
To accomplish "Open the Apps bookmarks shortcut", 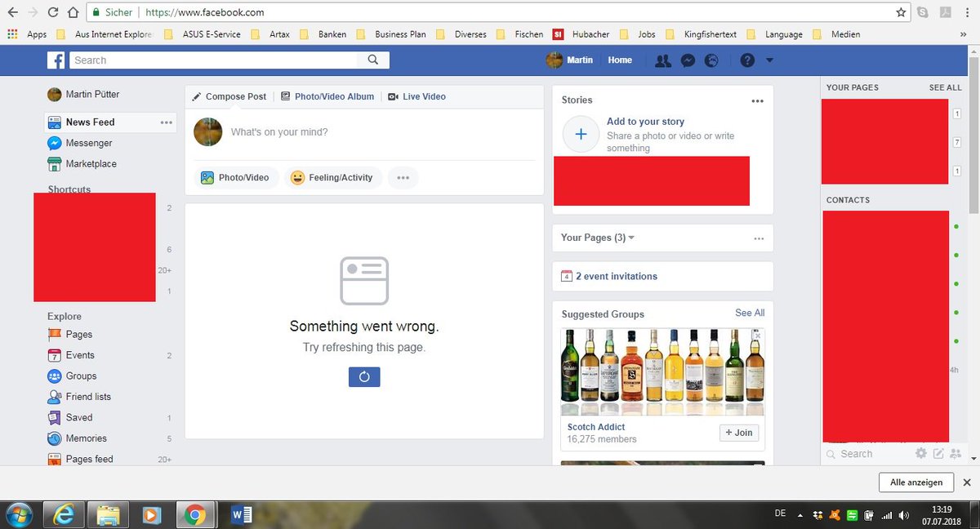I will (x=27, y=35).
